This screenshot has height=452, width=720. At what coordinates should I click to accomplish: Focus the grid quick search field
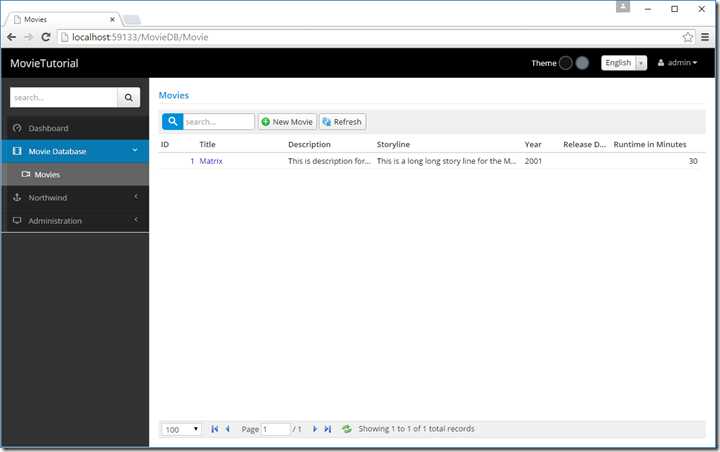coord(219,122)
